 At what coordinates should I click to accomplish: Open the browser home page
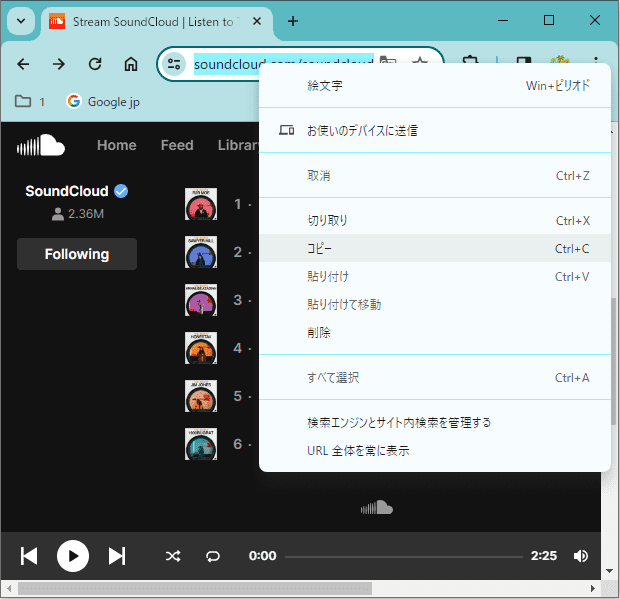131,64
